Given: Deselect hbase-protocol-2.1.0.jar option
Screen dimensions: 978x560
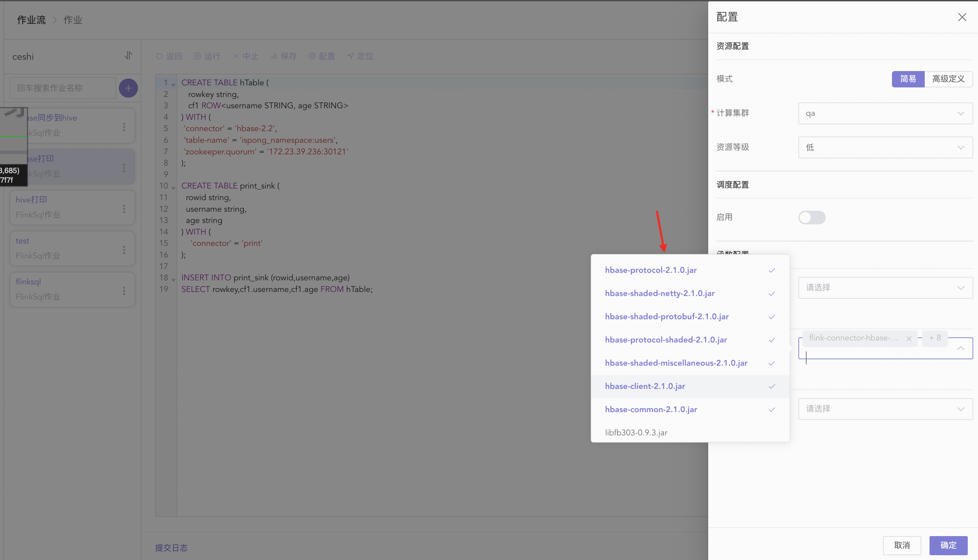Looking at the screenshot, I should 690,270.
